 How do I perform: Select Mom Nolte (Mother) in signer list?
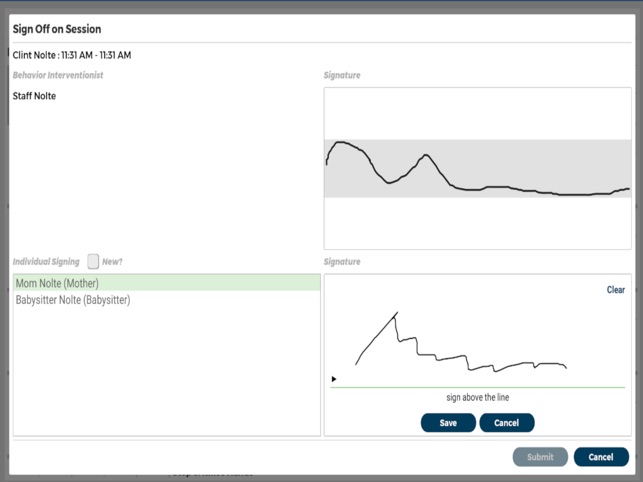coord(167,283)
